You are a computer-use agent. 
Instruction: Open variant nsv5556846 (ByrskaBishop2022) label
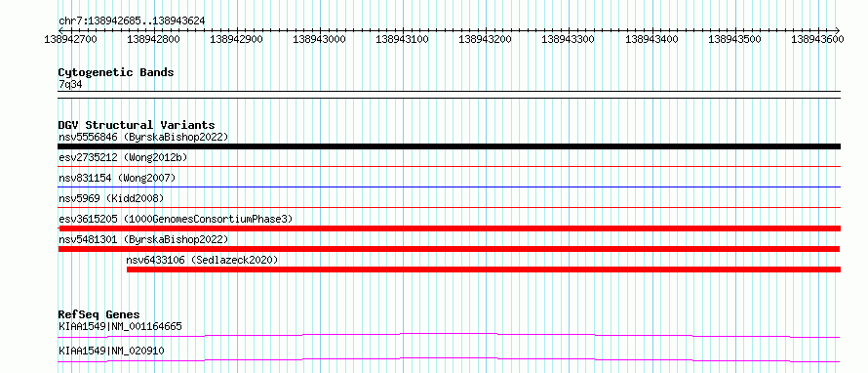[143, 137]
